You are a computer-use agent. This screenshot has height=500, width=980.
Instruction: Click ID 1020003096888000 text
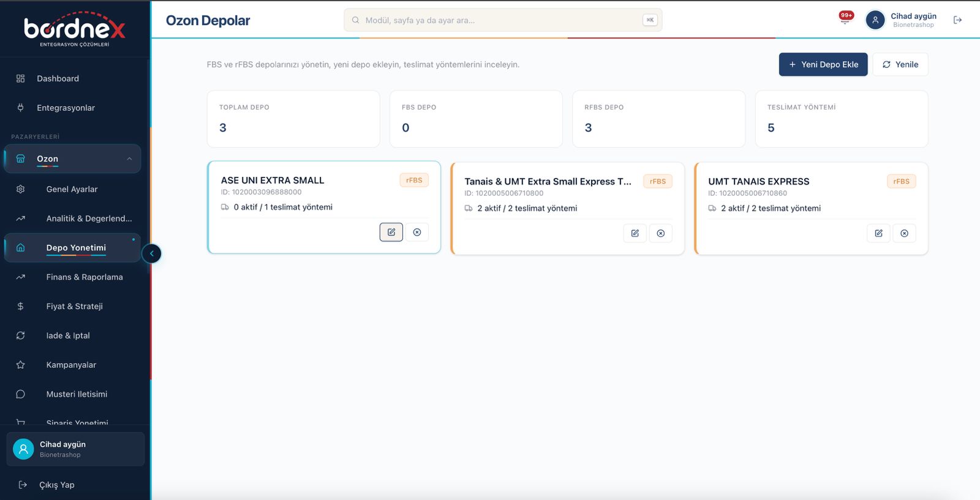(262, 192)
